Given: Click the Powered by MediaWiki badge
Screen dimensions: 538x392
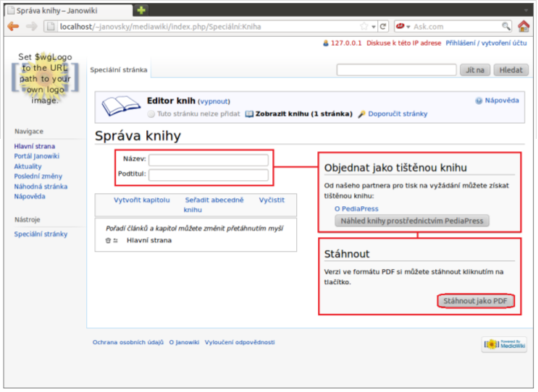Looking at the screenshot, I should 504,344.
